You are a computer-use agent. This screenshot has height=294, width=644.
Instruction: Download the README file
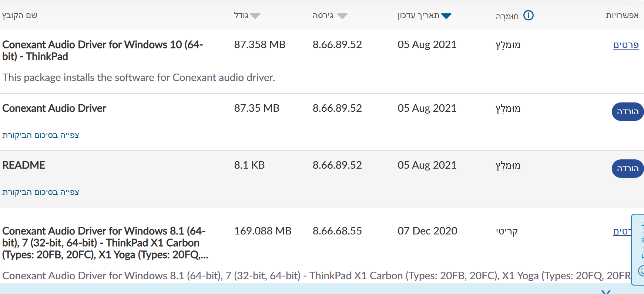pyautogui.click(x=628, y=169)
